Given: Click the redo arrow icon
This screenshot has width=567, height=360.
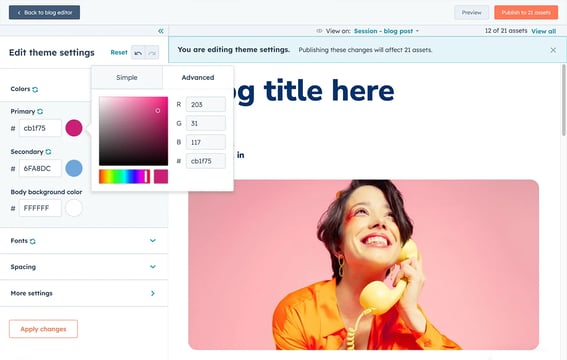Looking at the screenshot, I should pyautogui.click(x=152, y=53).
